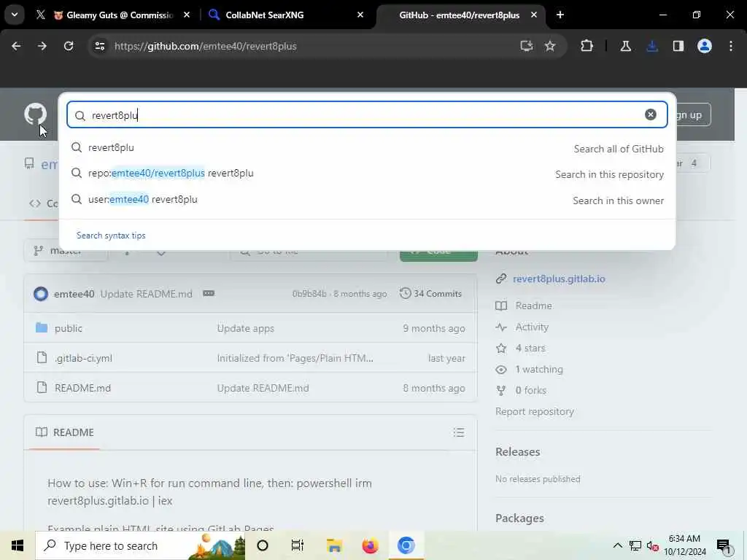Open the emtee40 commit author link

[x=74, y=294]
